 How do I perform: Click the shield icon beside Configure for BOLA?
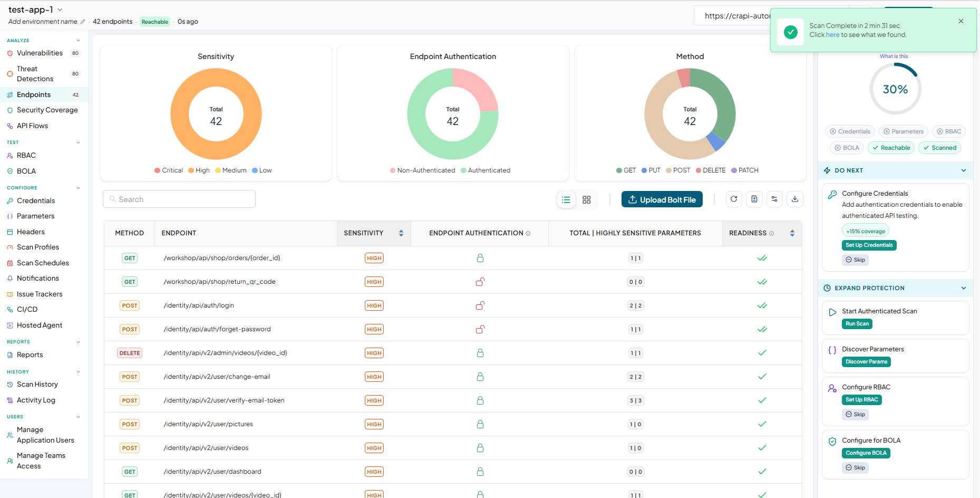(x=832, y=442)
